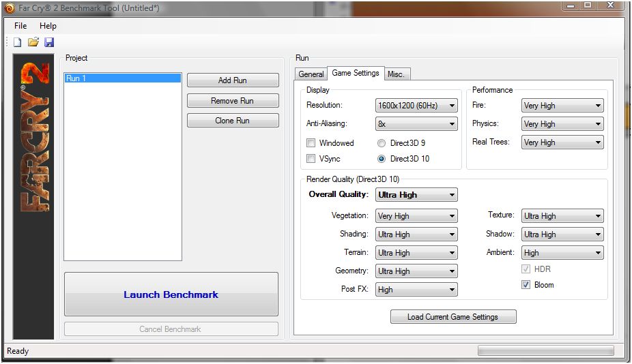This screenshot has width=632, height=364.
Task: Open the Resolution dropdown
Action: tap(416, 106)
